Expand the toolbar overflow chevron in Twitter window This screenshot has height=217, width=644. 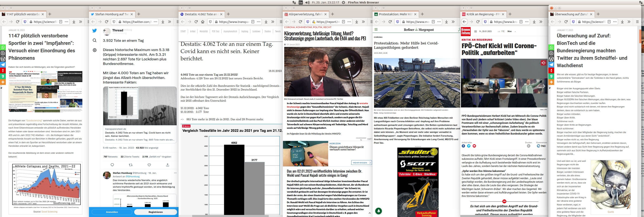coord(169,22)
